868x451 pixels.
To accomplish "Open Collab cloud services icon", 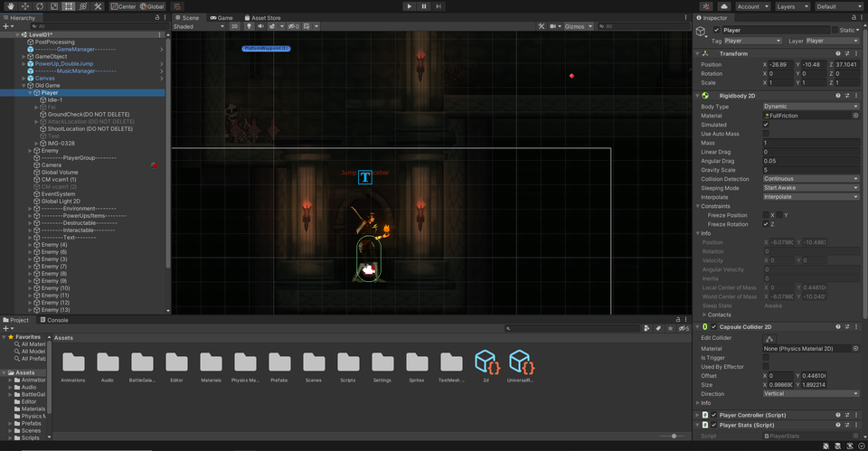I will pos(724,6).
